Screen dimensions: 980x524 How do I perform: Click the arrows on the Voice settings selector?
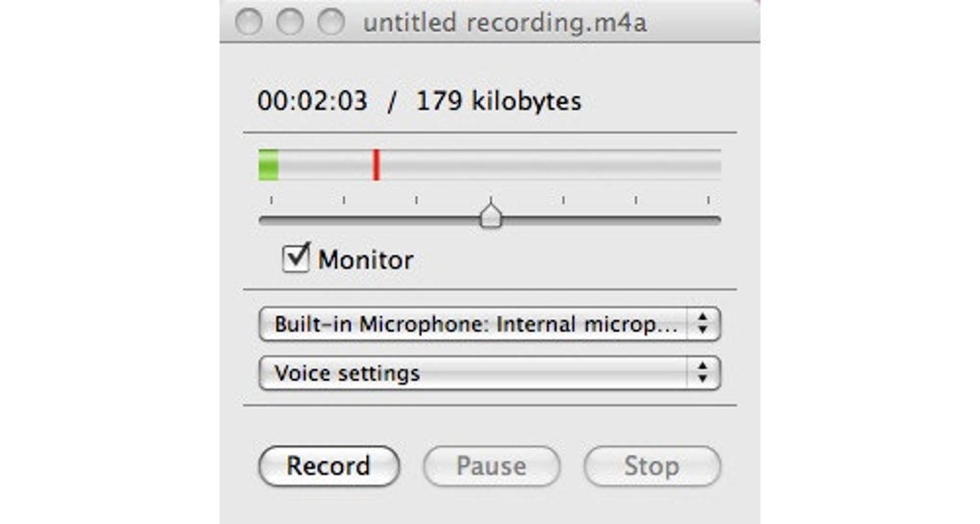point(703,373)
